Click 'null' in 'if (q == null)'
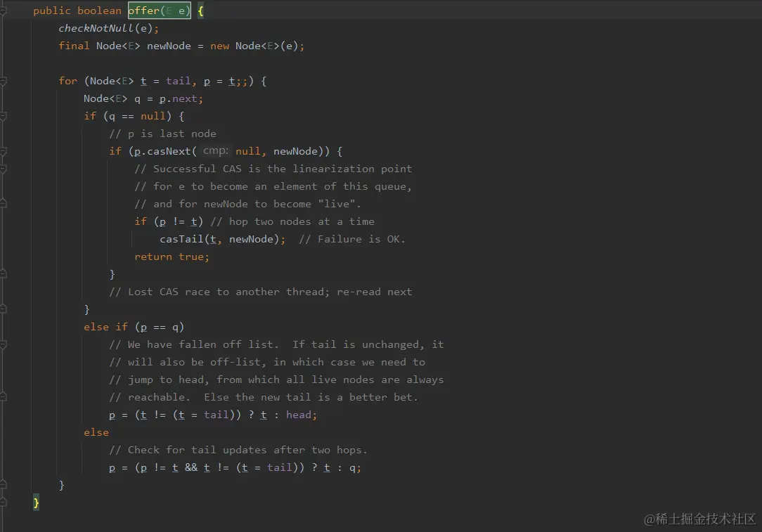762x532 pixels. click(x=153, y=116)
